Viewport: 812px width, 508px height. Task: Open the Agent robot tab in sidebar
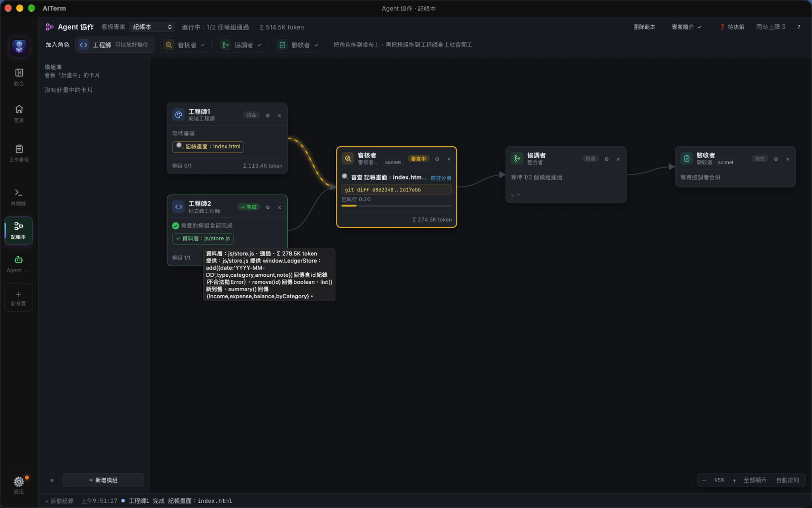click(19, 264)
